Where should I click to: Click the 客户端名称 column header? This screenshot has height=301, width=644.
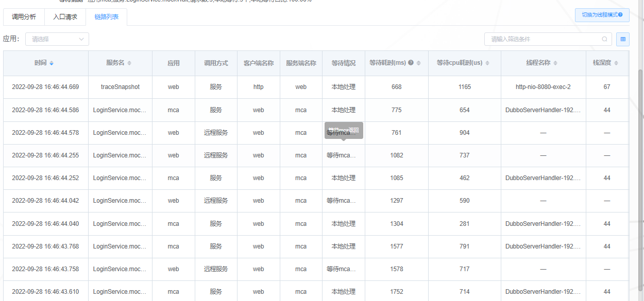pos(259,63)
